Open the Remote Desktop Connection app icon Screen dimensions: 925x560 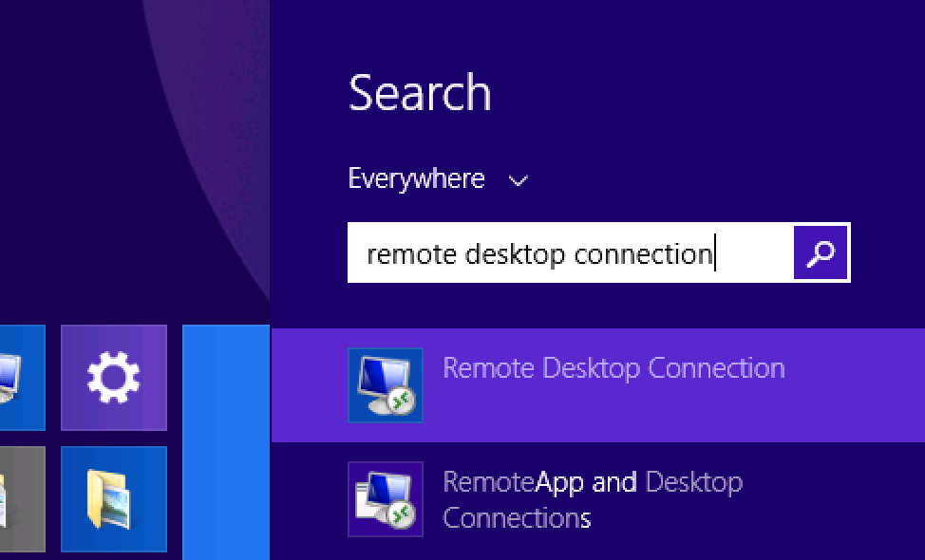click(386, 384)
